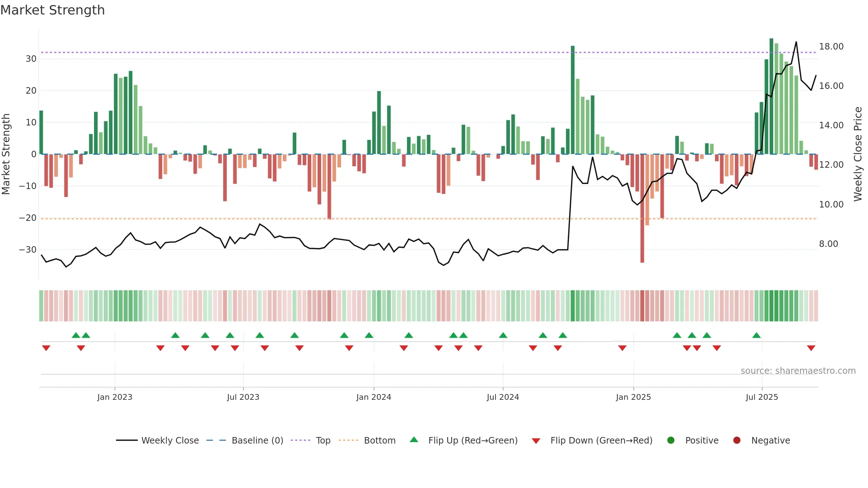Click the Jan 2023 axis label
The image size is (868, 488).
tap(115, 397)
